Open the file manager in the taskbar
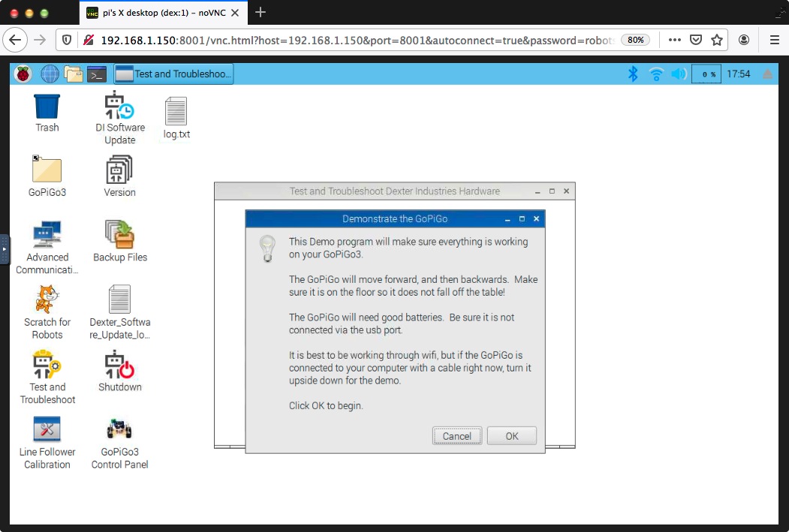 click(x=73, y=74)
